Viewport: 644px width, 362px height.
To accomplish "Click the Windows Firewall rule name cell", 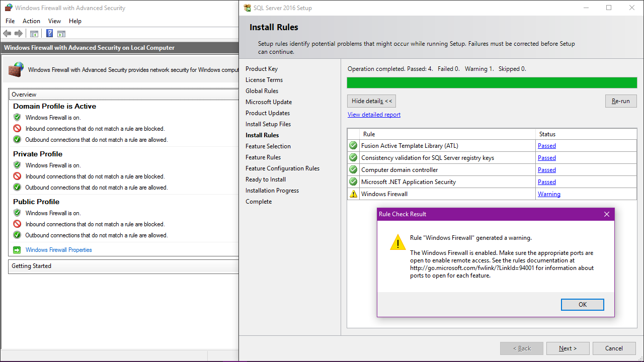I will tap(448, 194).
